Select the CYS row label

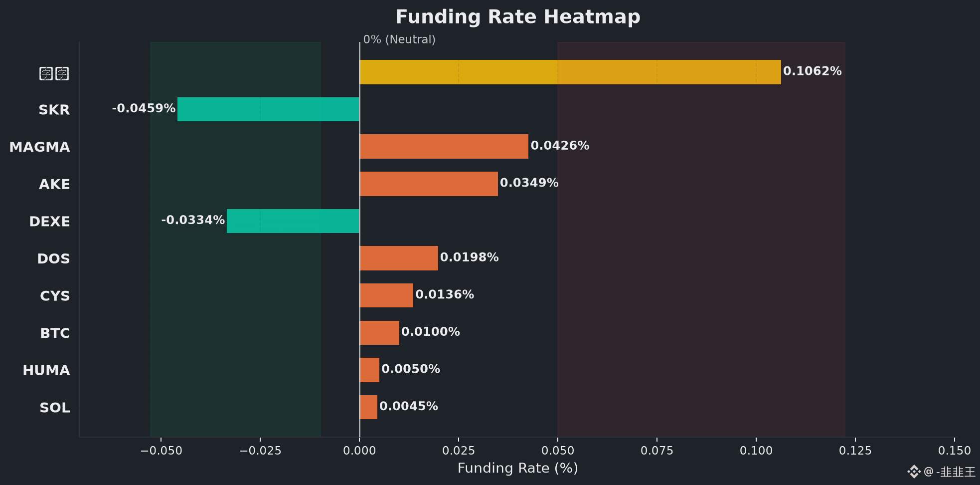coord(55,296)
